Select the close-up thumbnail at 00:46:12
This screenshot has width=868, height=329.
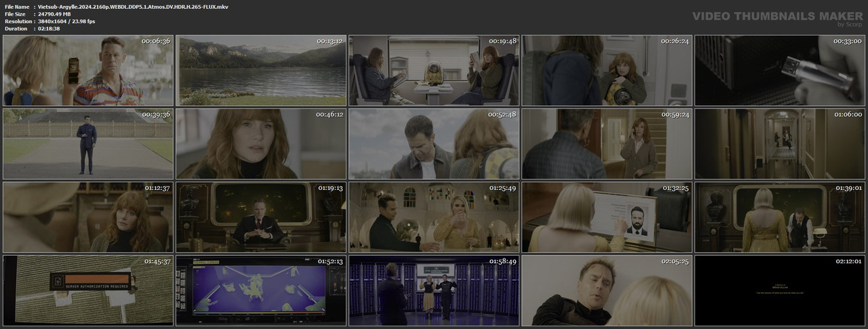[x=261, y=144]
